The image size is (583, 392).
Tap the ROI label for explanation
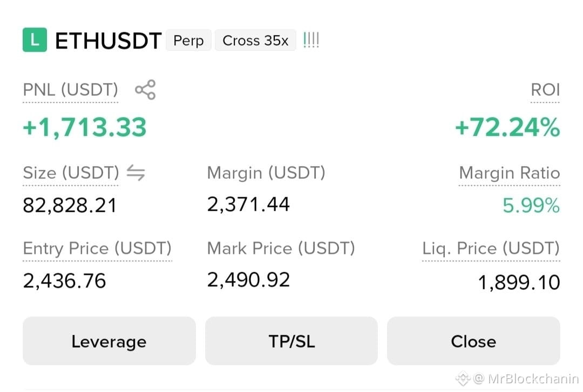point(545,90)
